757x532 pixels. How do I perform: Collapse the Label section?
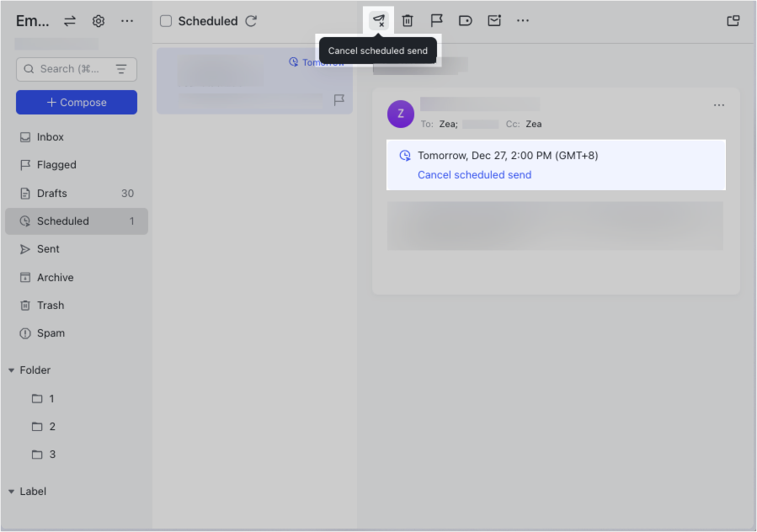(x=10, y=491)
